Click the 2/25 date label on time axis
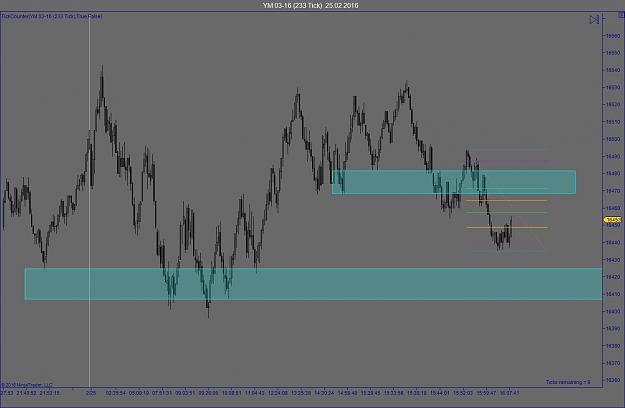 point(92,393)
